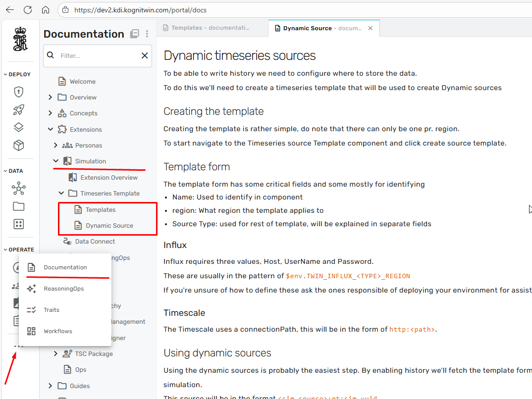The height and width of the screenshot is (399, 532).
Task: Reload the page with browser refresh button
Action: [28, 10]
